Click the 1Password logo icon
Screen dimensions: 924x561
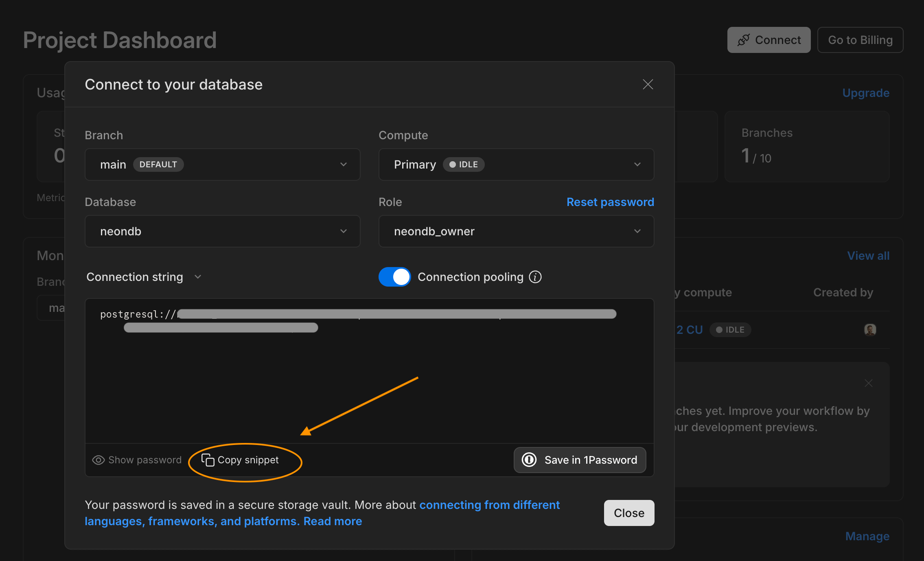[x=529, y=460]
